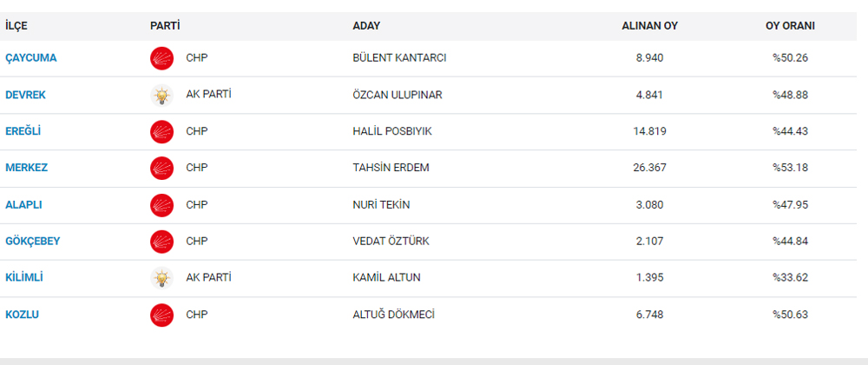Open the EREĞLİ district link
The height and width of the screenshot is (365, 868).
pos(23,132)
